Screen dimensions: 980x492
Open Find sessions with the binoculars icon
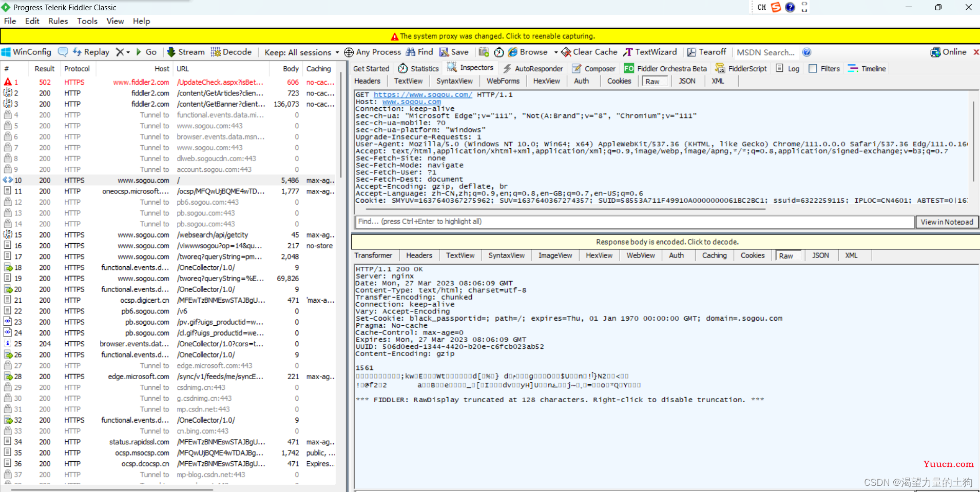click(419, 52)
